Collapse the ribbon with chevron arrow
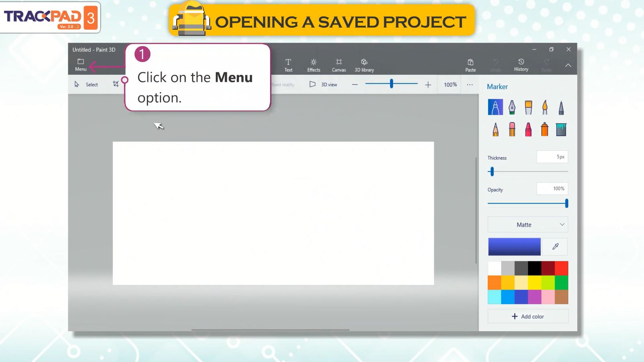This screenshot has height=362, width=644. pyautogui.click(x=568, y=65)
